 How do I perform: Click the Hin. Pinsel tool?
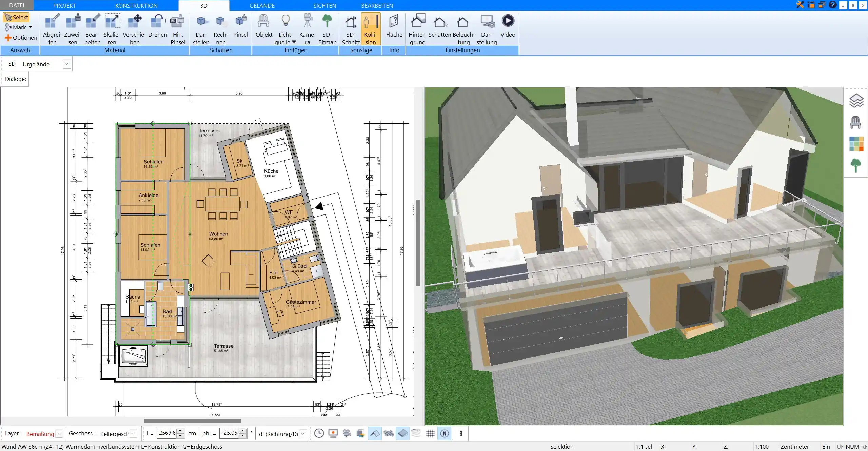178,29
